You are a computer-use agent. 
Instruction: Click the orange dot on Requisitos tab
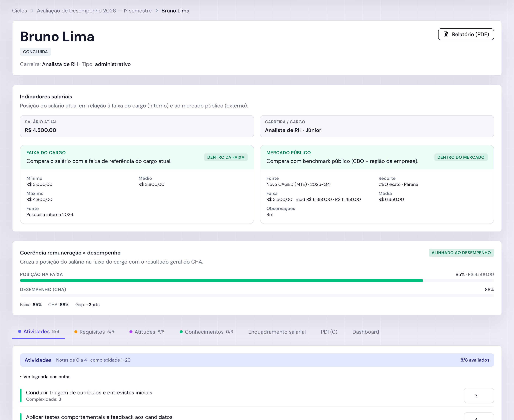coord(76,332)
